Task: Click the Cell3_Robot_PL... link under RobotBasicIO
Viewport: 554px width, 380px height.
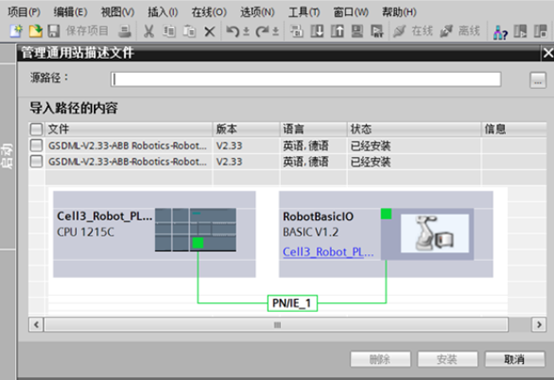Action: (328, 252)
